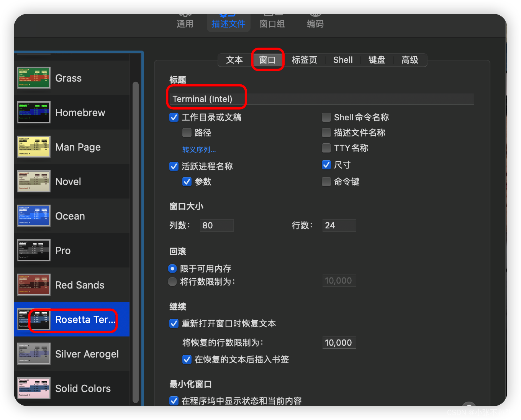The height and width of the screenshot is (420, 521).
Task: Select 将行数限制为 radio button
Action: (172, 282)
